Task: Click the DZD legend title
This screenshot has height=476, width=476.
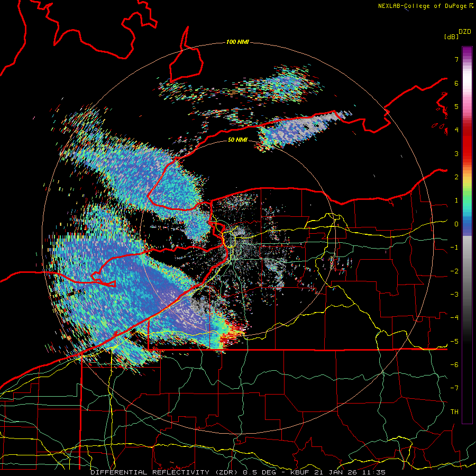Action: [x=465, y=32]
